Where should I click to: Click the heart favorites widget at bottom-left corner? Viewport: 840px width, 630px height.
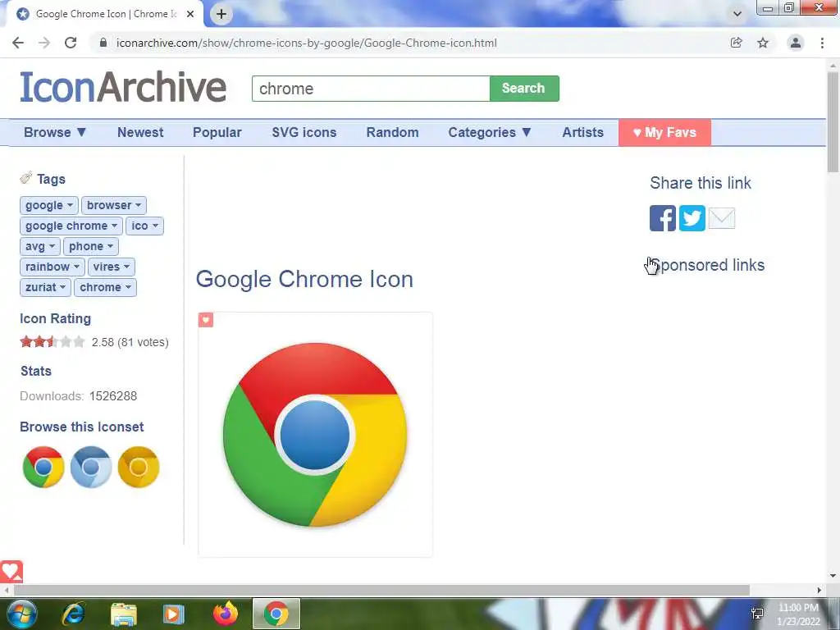click(11, 571)
